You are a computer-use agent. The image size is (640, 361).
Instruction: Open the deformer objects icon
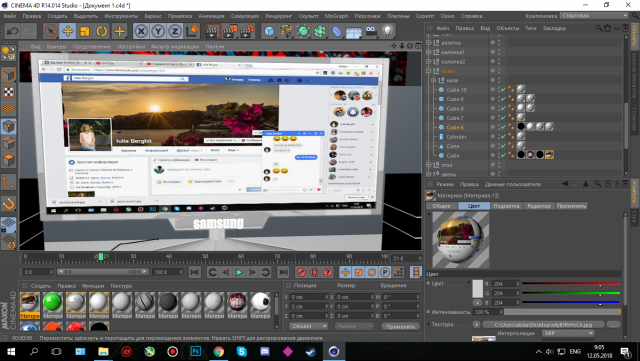337,31
